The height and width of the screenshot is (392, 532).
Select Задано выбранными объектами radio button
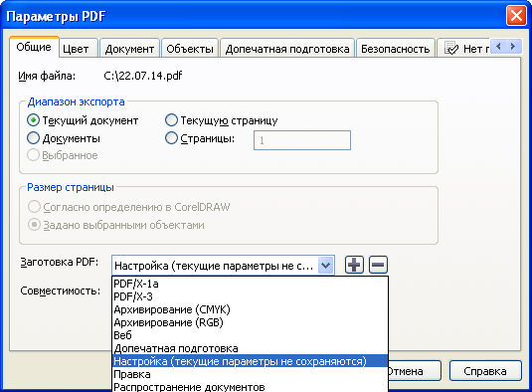click(34, 225)
